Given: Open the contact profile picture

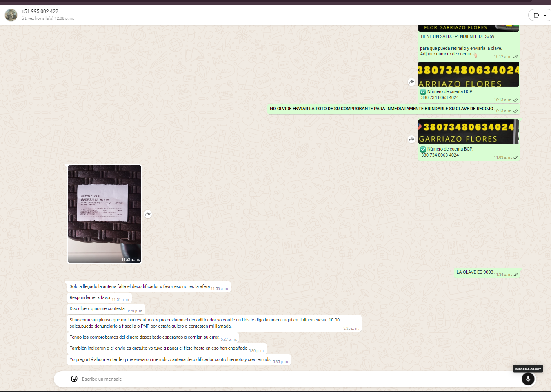Looking at the screenshot, I should point(11,15).
